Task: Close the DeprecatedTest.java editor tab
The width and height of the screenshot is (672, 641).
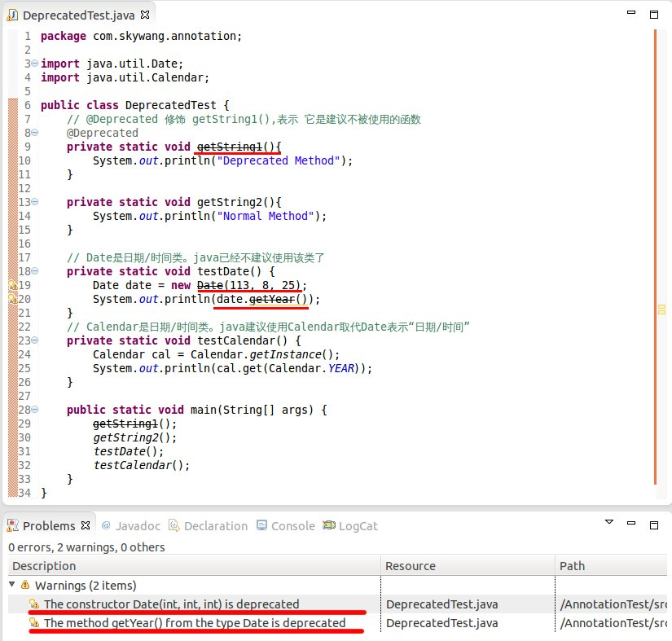Action: coord(145,15)
